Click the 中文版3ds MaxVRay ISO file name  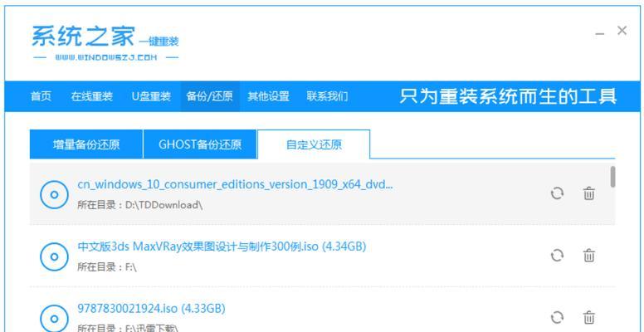[222, 247]
